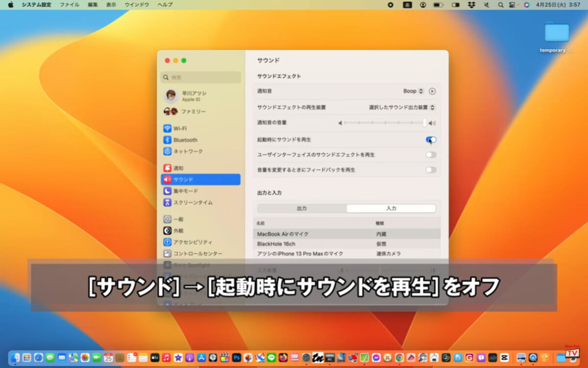588x368 pixels.
Task: Open Google Chrome from the Dock
Action: (399, 358)
